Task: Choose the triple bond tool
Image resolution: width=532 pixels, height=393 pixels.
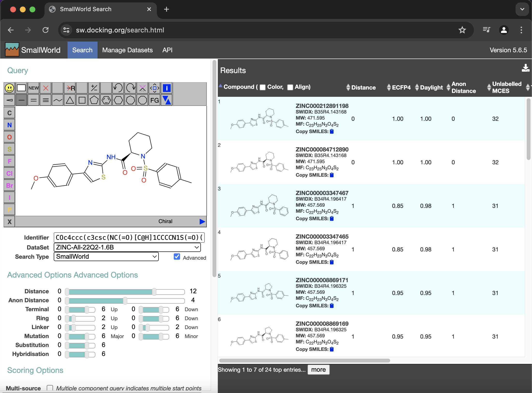Action: tap(46, 100)
